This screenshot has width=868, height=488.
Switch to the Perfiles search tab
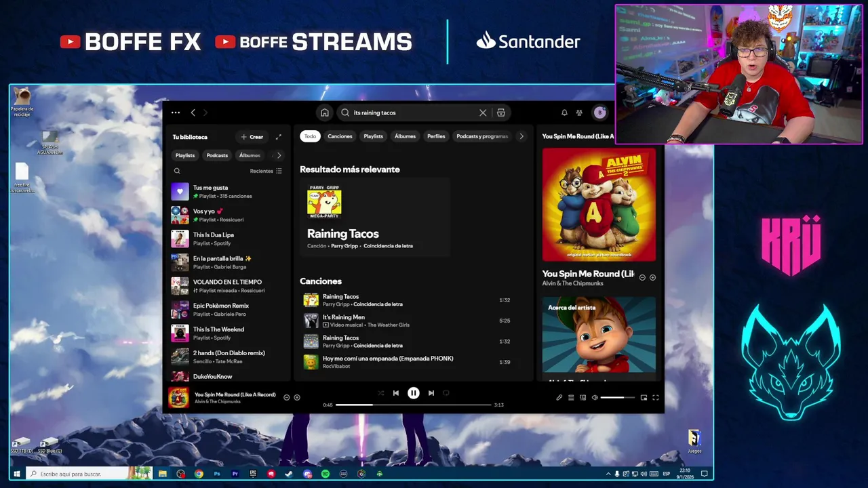[x=436, y=136]
